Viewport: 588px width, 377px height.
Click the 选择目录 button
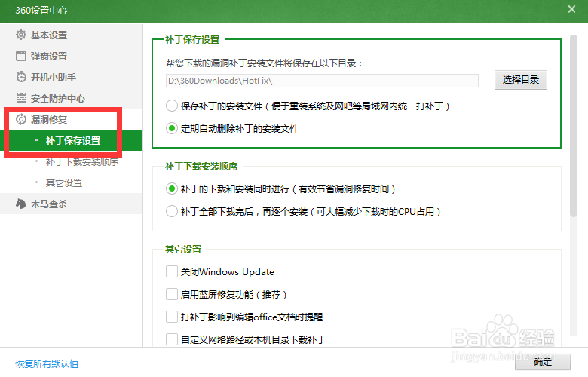click(x=520, y=79)
